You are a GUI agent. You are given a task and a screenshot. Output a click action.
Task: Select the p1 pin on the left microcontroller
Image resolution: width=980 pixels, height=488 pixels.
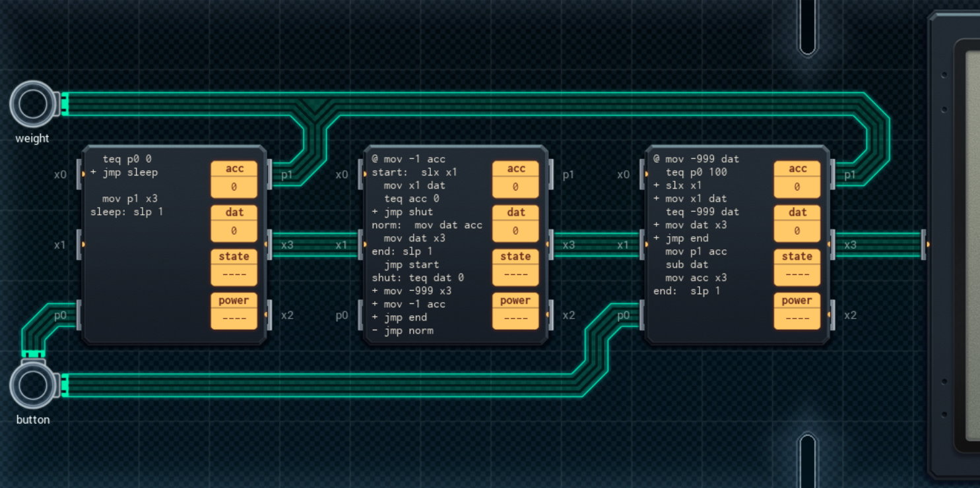coord(270,174)
